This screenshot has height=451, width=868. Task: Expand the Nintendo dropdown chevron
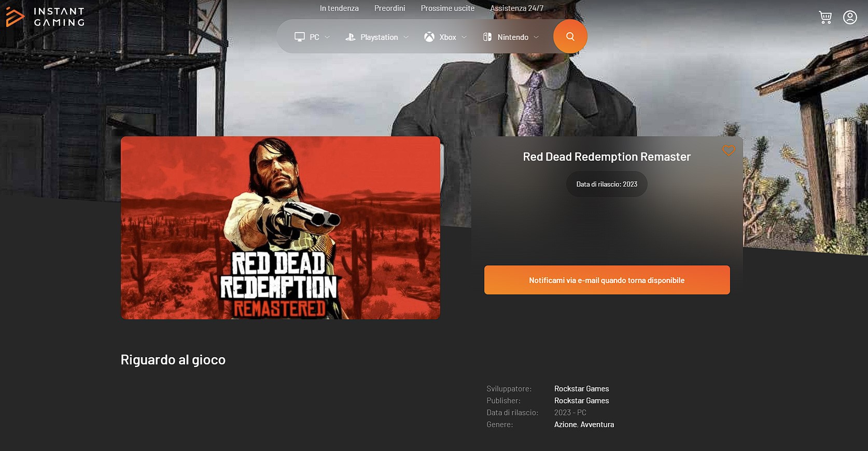[x=536, y=37]
